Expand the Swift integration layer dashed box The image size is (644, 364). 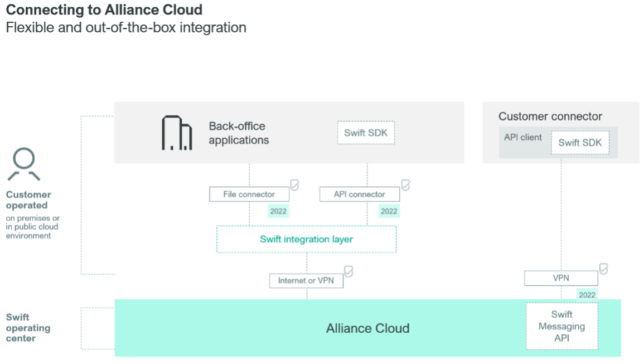(x=307, y=239)
